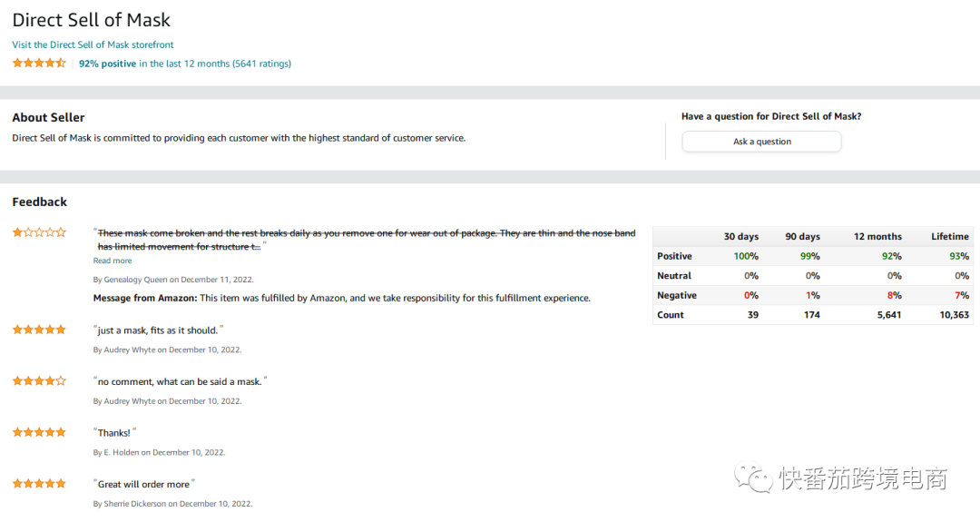Click the 30 days positive 100% value
The height and width of the screenshot is (522, 980).
pyautogui.click(x=746, y=256)
